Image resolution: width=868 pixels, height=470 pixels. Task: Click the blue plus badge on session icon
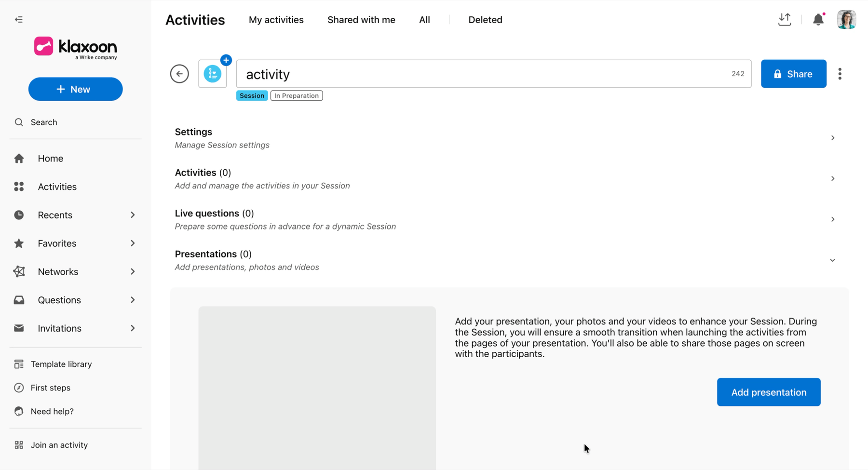[x=226, y=60]
